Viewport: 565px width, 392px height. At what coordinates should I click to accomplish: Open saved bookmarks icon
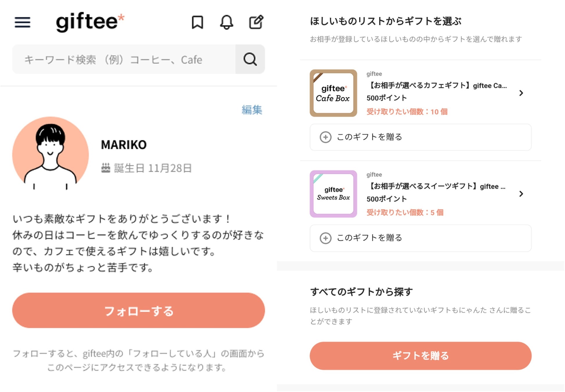point(197,22)
